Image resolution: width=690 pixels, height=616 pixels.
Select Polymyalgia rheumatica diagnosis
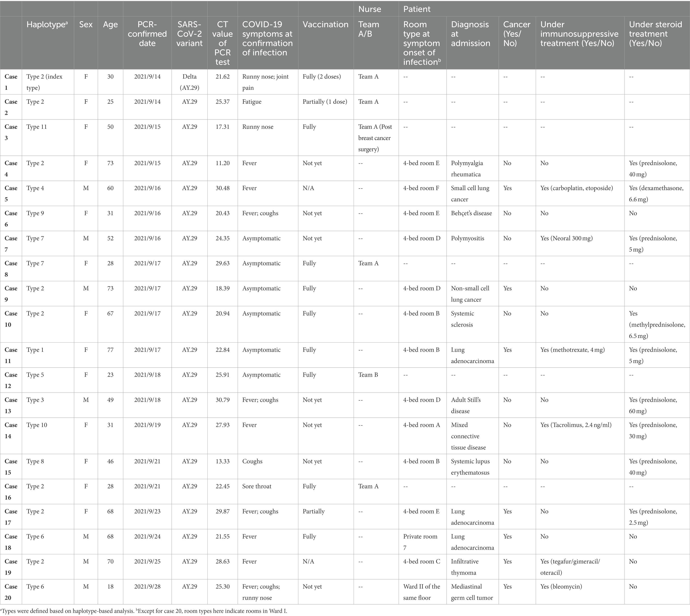(467, 169)
